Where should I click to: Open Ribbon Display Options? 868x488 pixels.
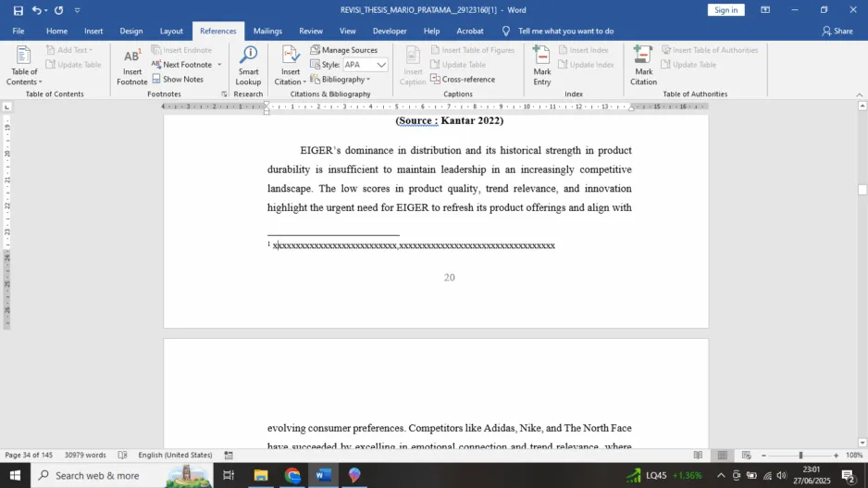coord(765,10)
